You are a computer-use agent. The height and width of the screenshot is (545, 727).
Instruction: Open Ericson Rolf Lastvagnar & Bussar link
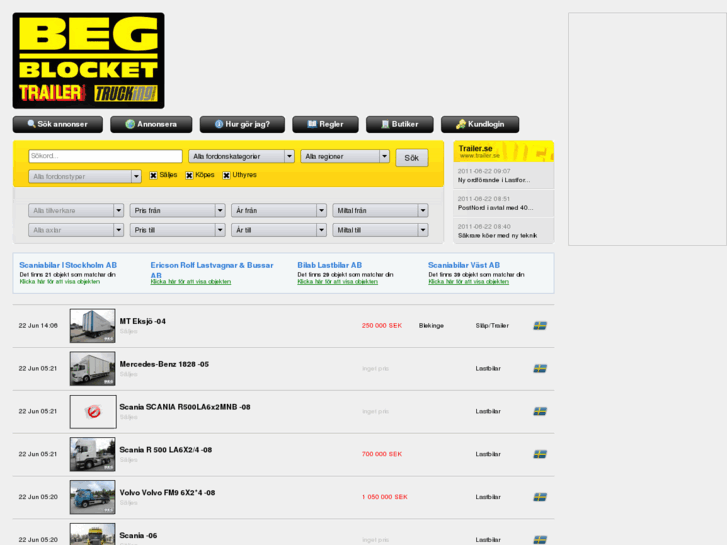[x=212, y=269]
